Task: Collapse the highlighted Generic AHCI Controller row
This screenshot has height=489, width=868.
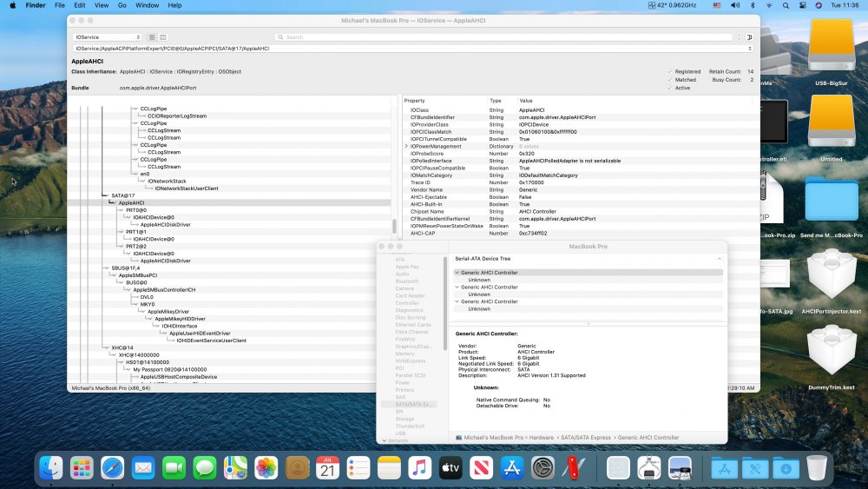Action: pos(457,273)
